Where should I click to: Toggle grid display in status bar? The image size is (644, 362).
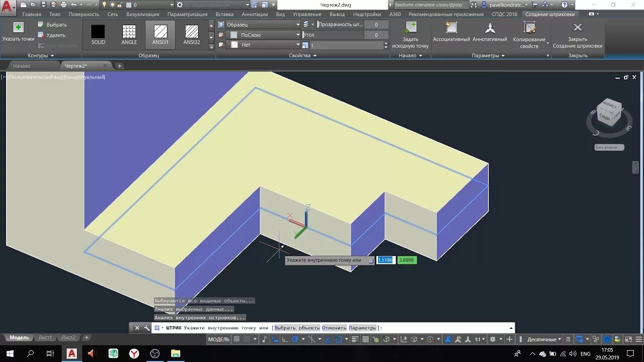237,339
